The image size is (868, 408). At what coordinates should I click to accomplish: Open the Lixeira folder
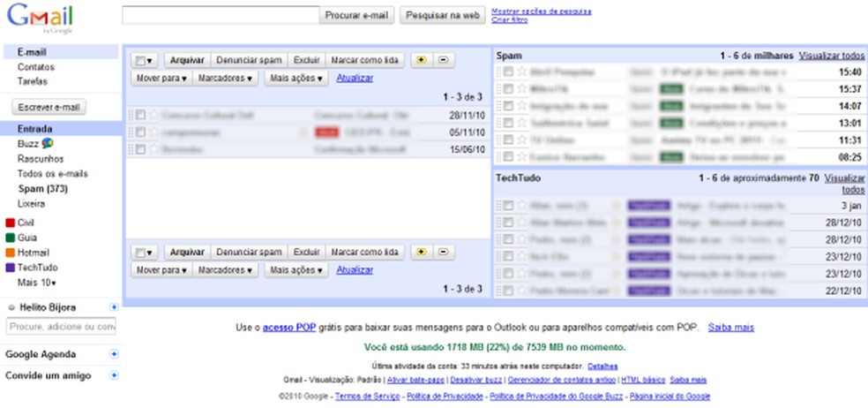click(31, 204)
